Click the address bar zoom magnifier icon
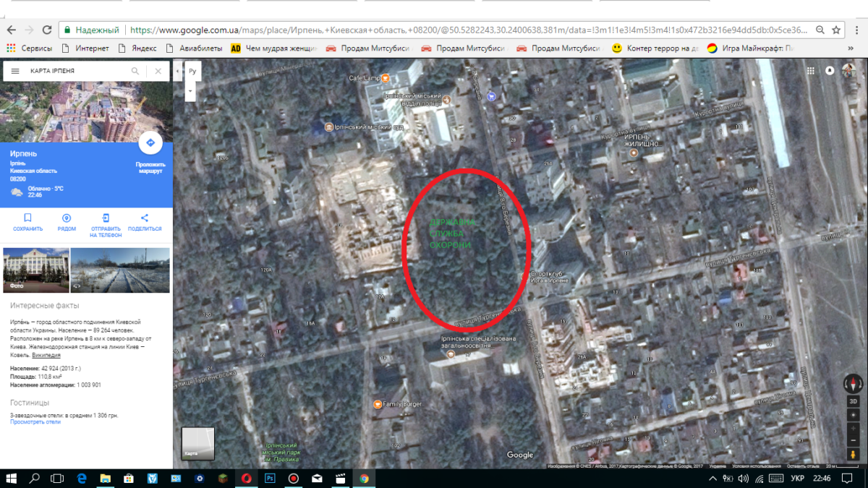 click(x=820, y=30)
